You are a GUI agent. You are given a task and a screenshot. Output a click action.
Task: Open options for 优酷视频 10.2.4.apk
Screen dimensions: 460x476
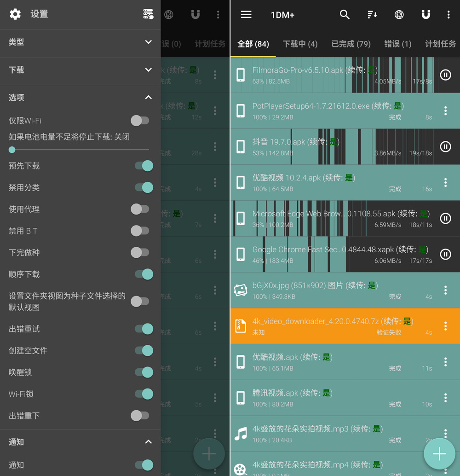pos(445,182)
